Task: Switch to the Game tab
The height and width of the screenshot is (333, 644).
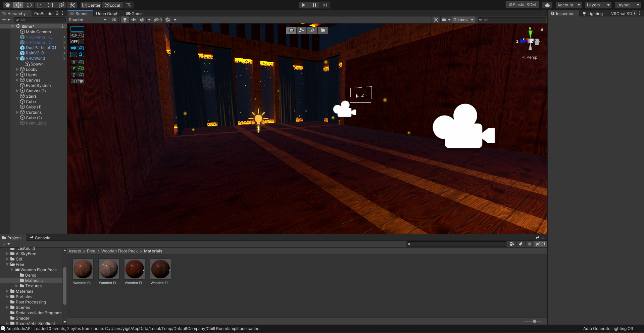Action: pyautogui.click(x=134, y=14)
